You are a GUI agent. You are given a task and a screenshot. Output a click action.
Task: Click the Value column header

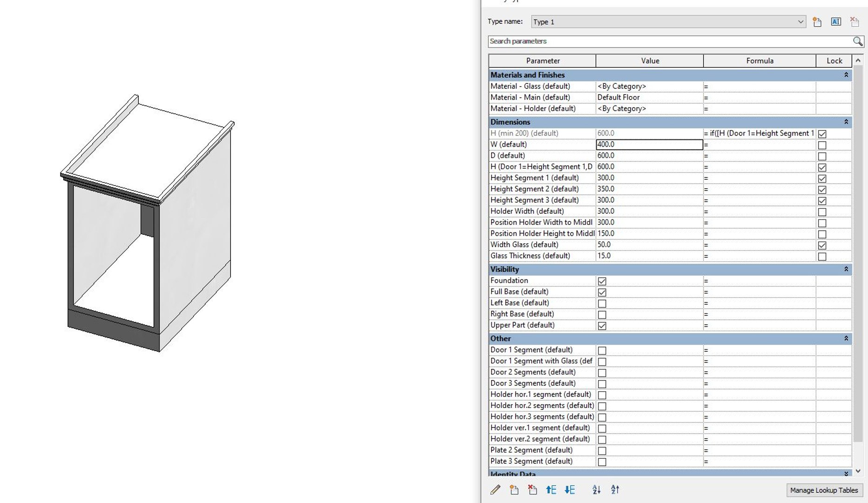click(x=650, y=61)
